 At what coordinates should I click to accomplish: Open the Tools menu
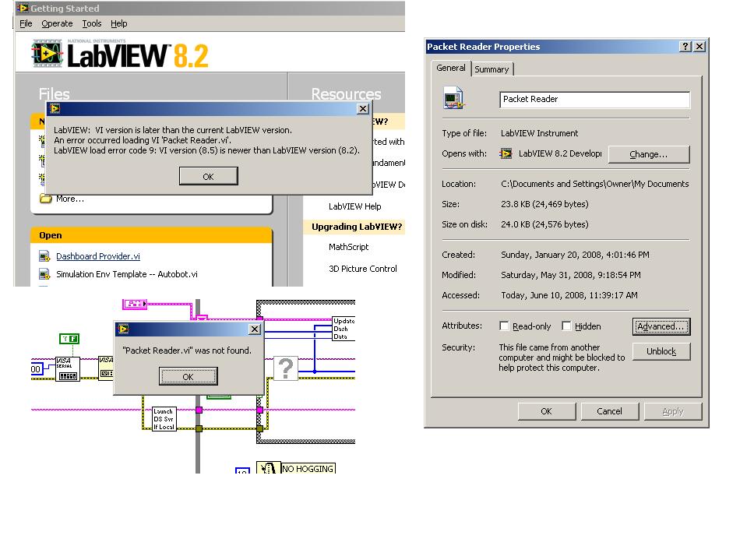(91, 23)
